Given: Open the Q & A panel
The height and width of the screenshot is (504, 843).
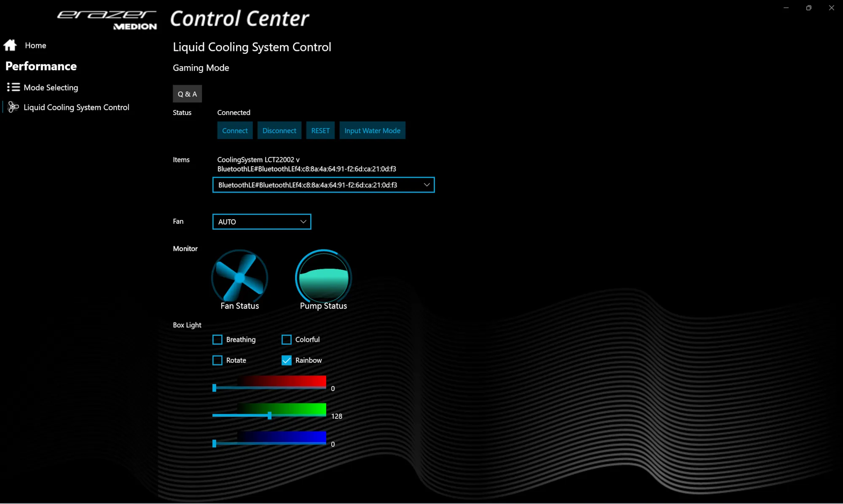Looking at the screenshot, I should click(187, 94).
